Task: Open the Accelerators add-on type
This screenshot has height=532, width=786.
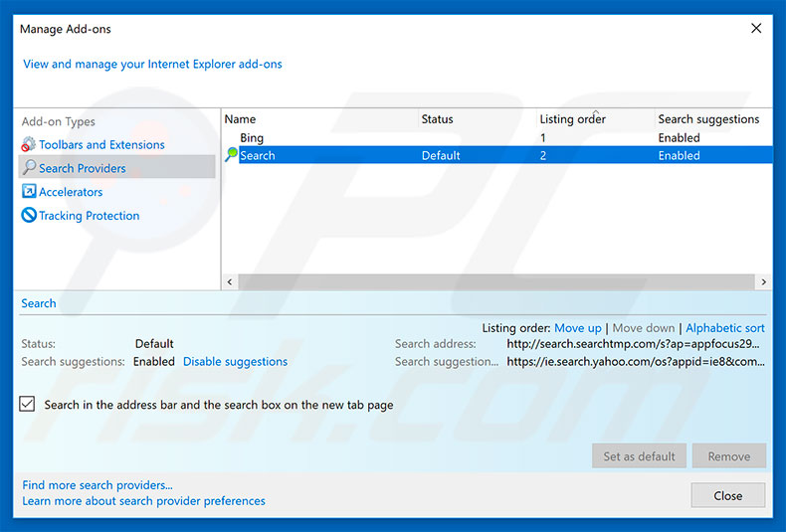Action: pos(71,192)
